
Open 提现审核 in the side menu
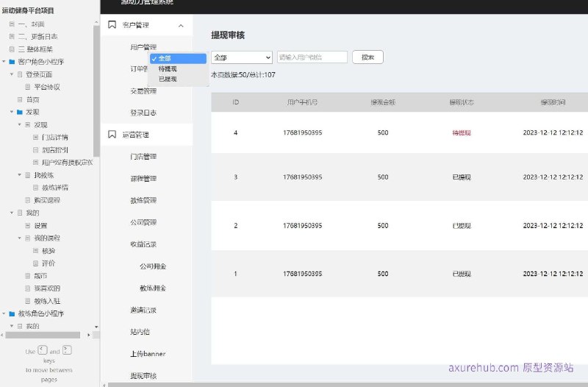tap(143, 376)
